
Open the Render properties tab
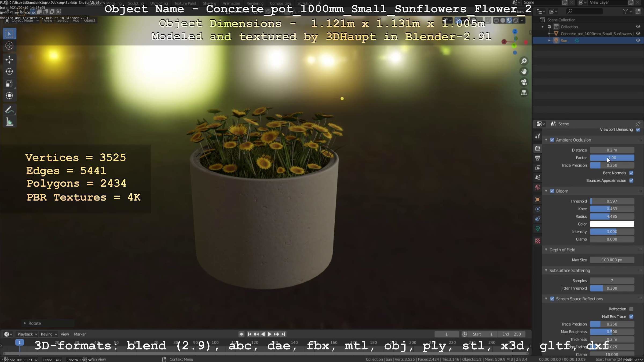(537, 148)
